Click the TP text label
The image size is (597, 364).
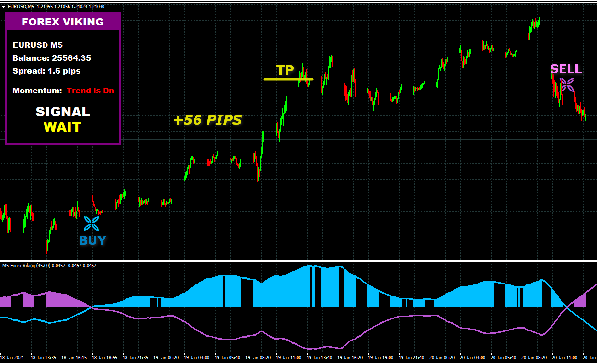pyautogui.click(x=285, y=70)
